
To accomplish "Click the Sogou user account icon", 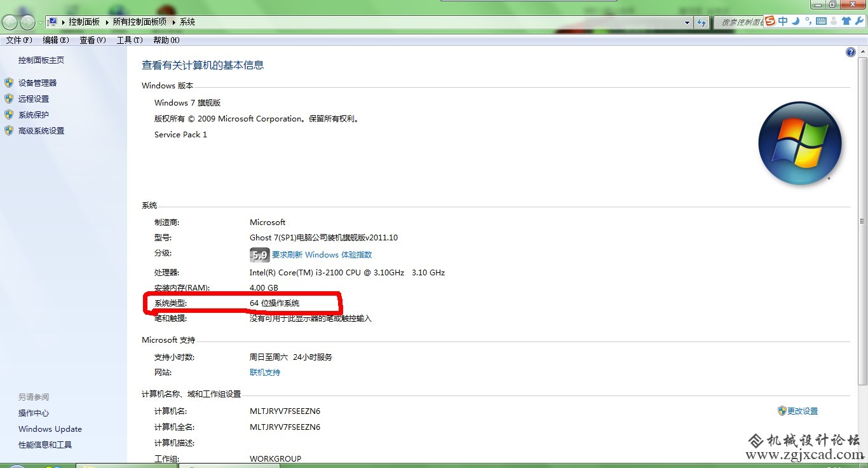I will [834, 21].
